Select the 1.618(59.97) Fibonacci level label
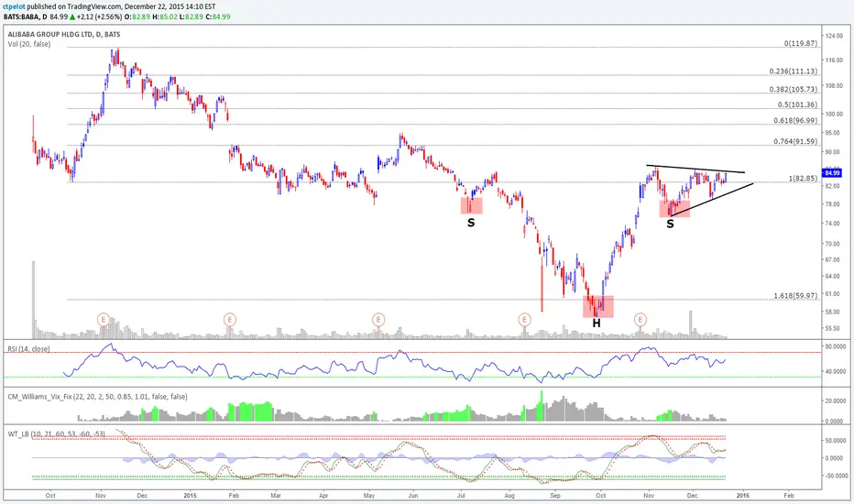 pos(795,296)
